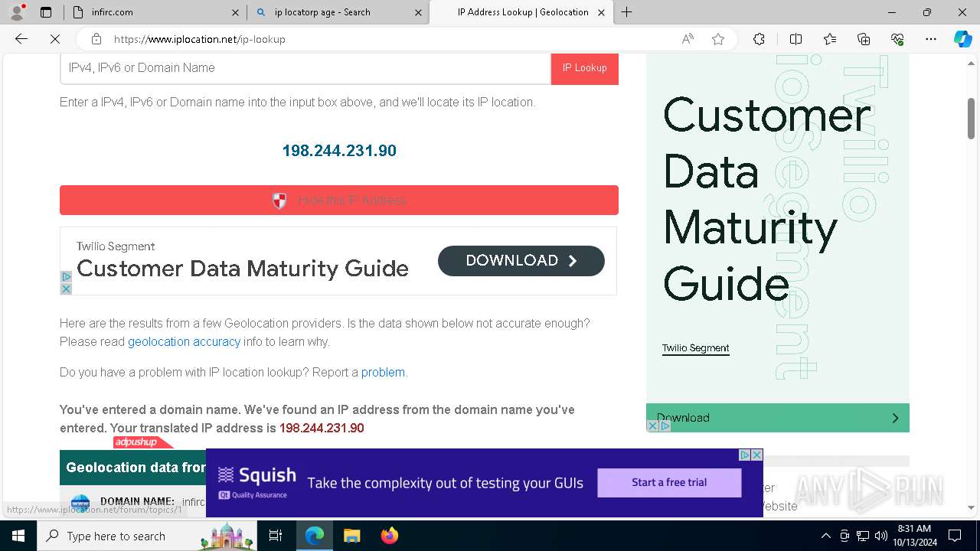Focus the IPv4, IPv6 or Domain Name field

click(305, 68)
